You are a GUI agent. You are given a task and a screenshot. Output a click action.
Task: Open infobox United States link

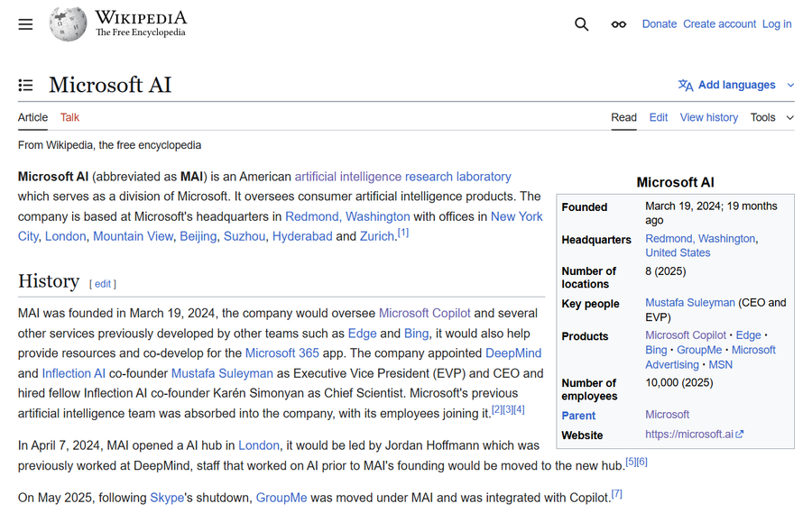click(678, 252)
